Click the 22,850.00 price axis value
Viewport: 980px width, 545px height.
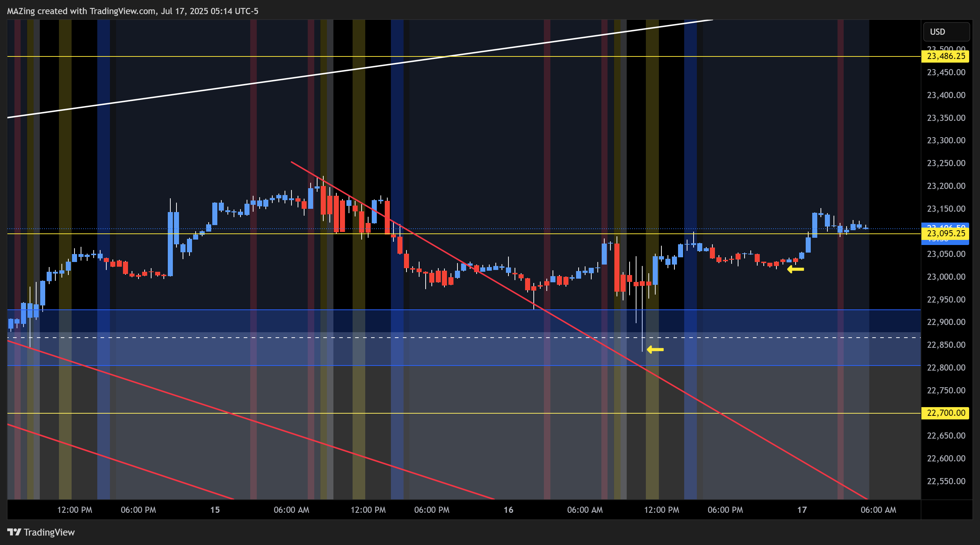946,345
